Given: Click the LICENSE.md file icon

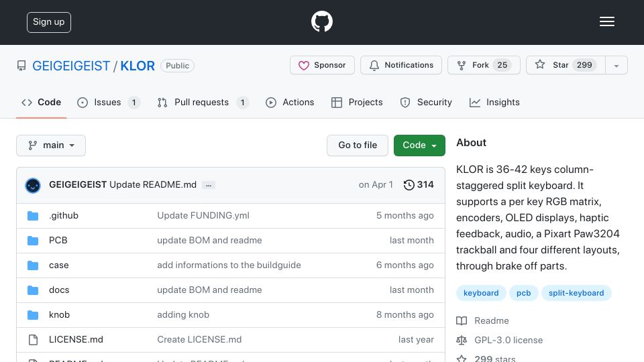Looking at the screenshot, I should coord(33,340).
